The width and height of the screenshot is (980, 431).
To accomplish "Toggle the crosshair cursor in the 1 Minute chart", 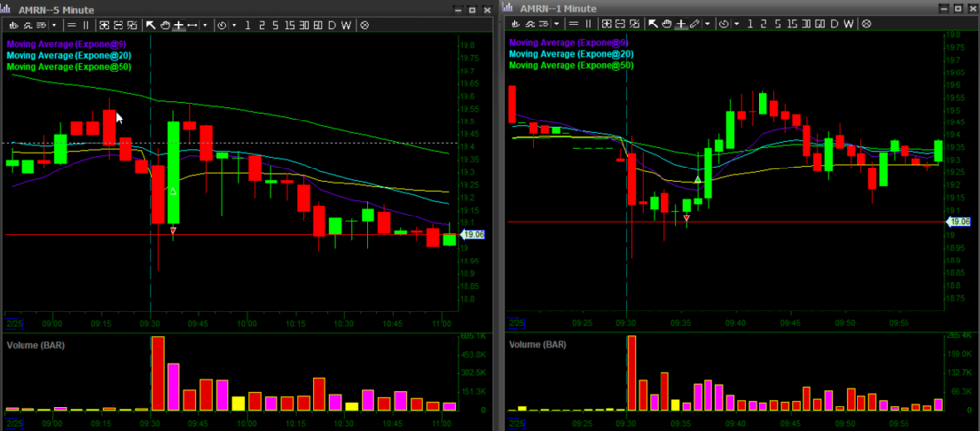I will (x=680, y=24).
